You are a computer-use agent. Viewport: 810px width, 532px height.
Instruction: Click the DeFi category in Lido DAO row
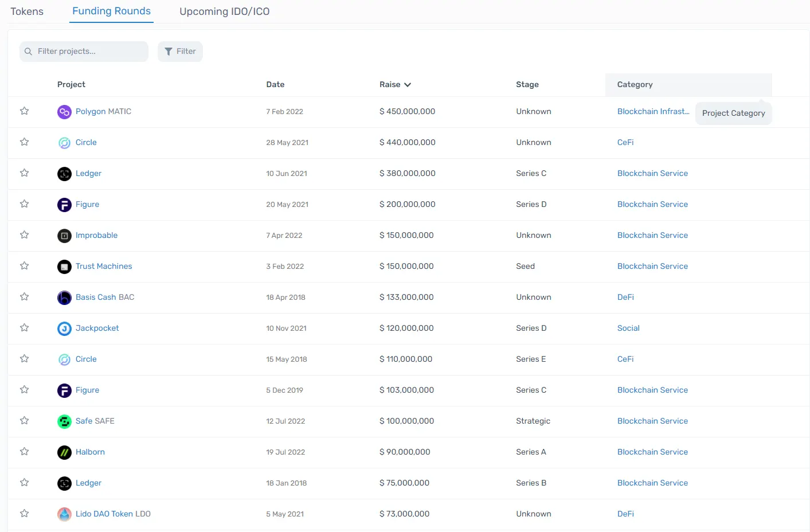click(x=625, y=514)
